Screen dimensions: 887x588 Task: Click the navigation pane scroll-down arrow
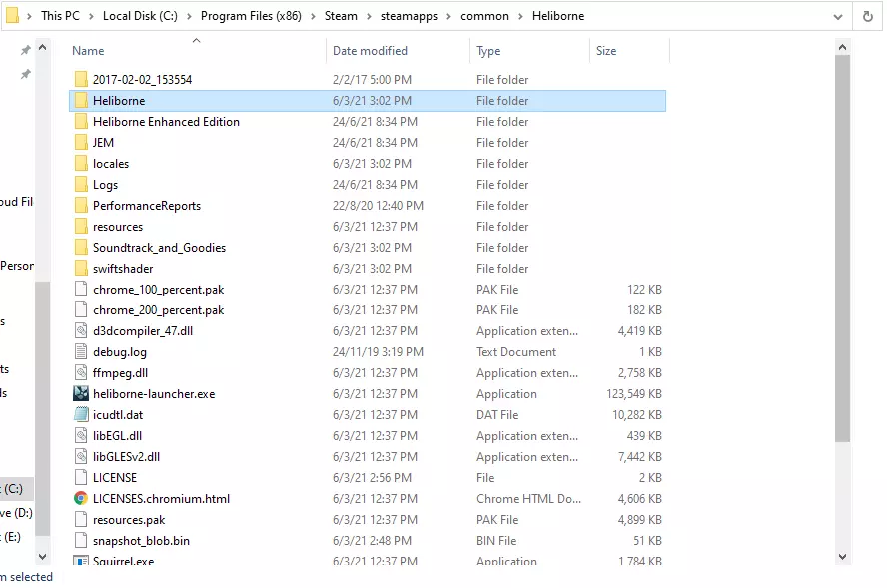point(42,556)
